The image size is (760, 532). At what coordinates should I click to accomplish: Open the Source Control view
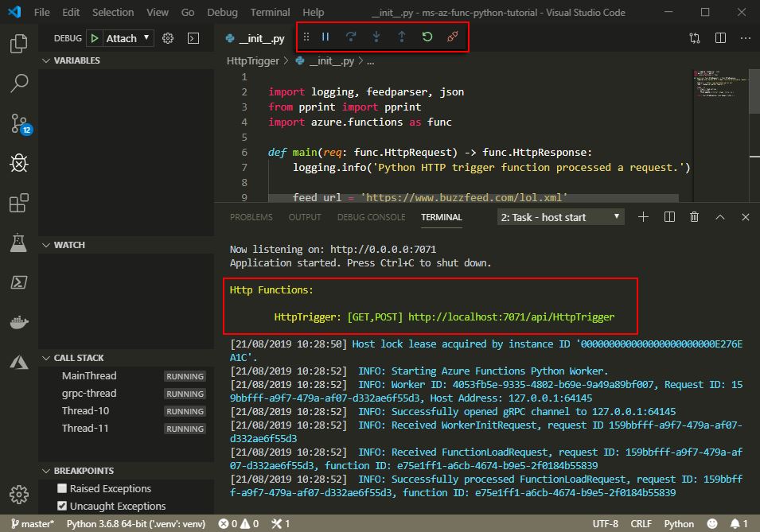point(19,123)
